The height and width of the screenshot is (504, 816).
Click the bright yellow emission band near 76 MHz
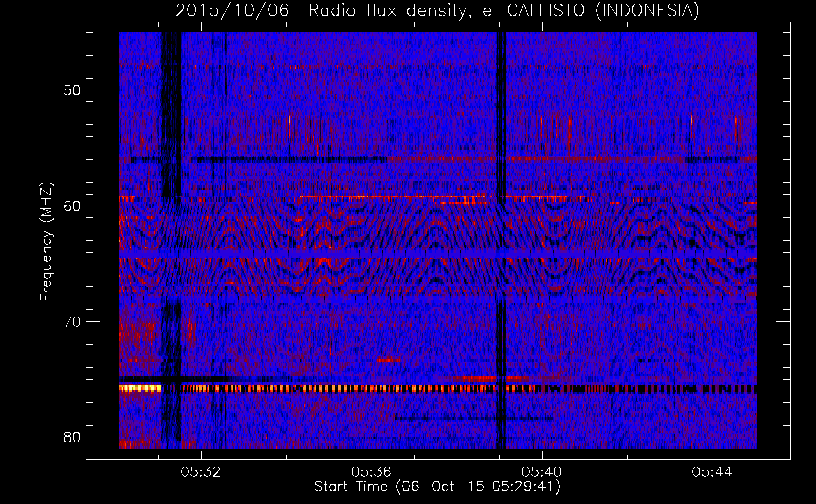(x=140, y=388)
